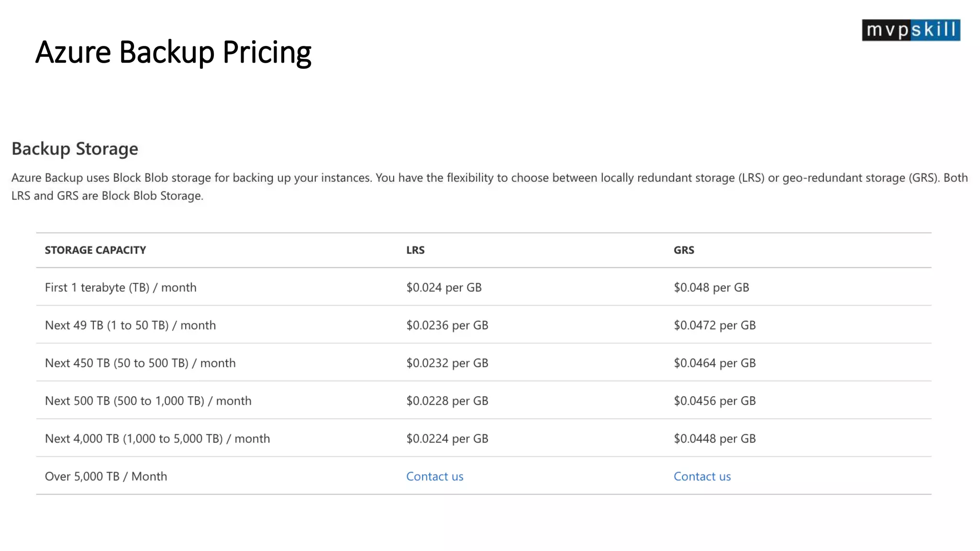Click the 'GRS' column header

pyautogui.click(x=684, y=250)
